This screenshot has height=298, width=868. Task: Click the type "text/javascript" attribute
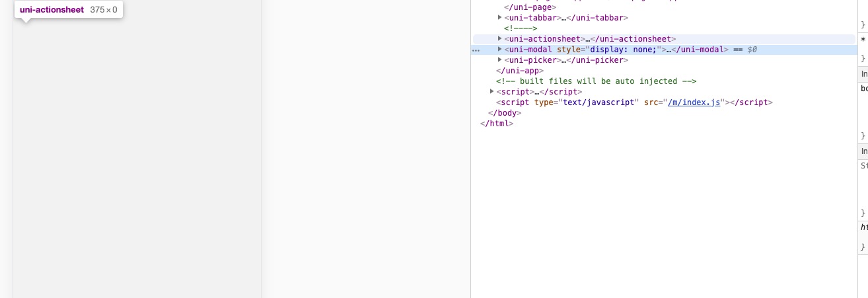[x=585, y=102]
